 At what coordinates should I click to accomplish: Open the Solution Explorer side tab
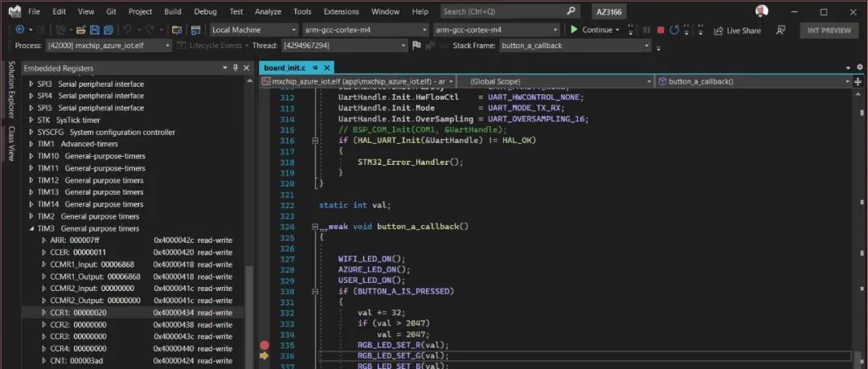[11, 89]
